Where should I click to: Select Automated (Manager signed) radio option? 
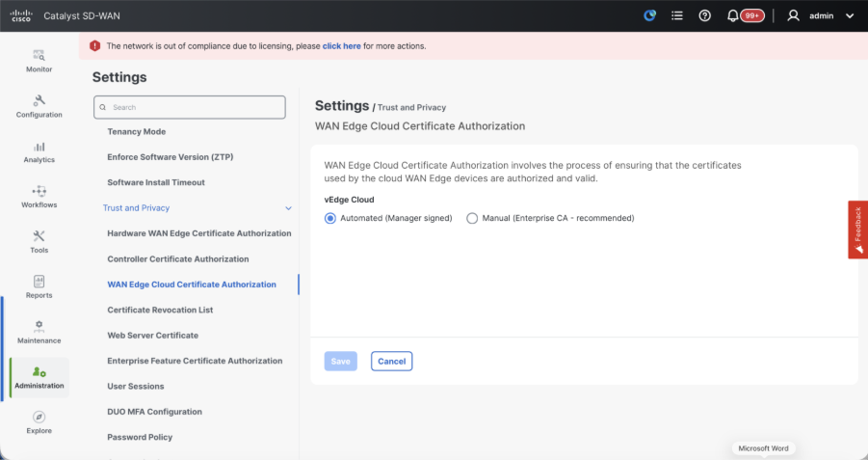coord(330,218)
